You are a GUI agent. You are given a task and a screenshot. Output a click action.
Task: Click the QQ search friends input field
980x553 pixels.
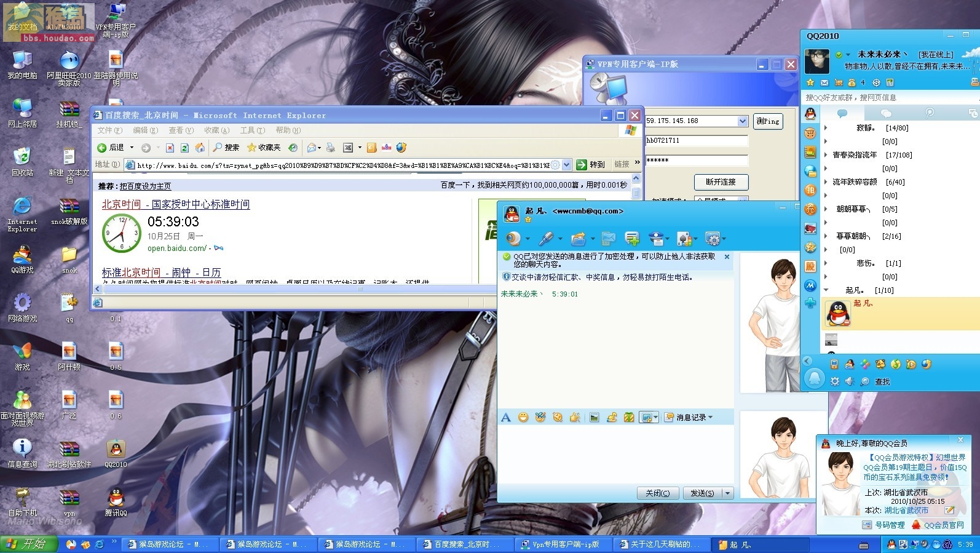tap(890, 97)
